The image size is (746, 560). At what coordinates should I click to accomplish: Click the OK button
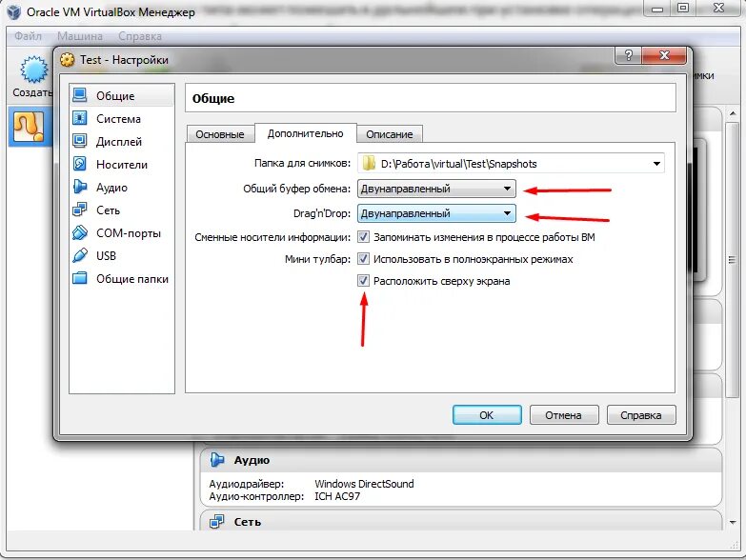click(x=487, y=415)
